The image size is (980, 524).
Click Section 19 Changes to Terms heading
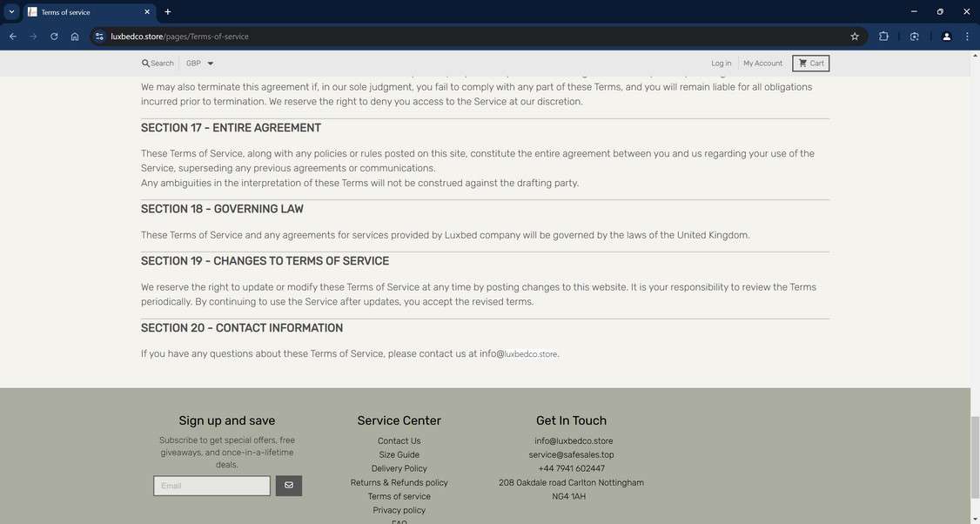point(265,261)
